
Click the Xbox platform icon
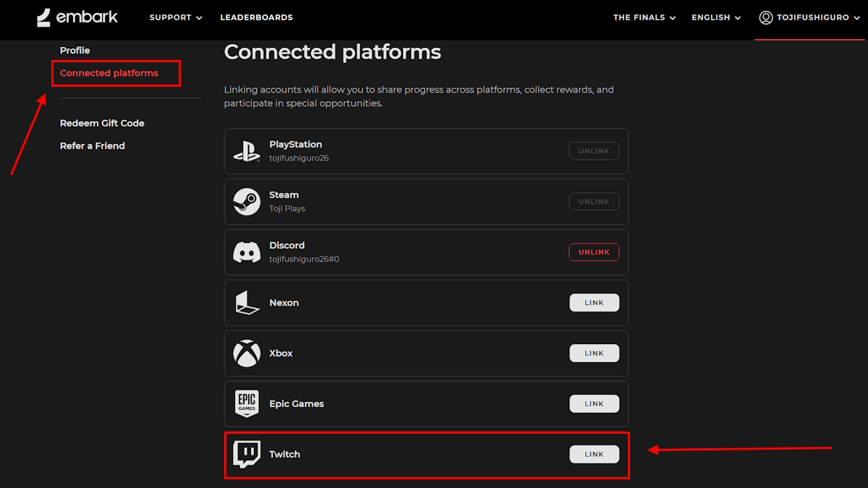click(x=247, y=354)
